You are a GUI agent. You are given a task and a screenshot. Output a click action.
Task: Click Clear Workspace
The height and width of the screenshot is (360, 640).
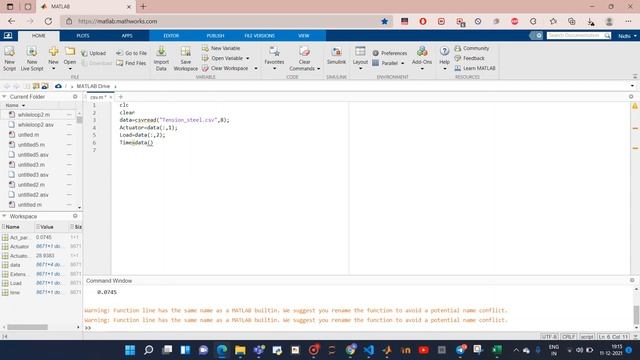coord(225,68)
